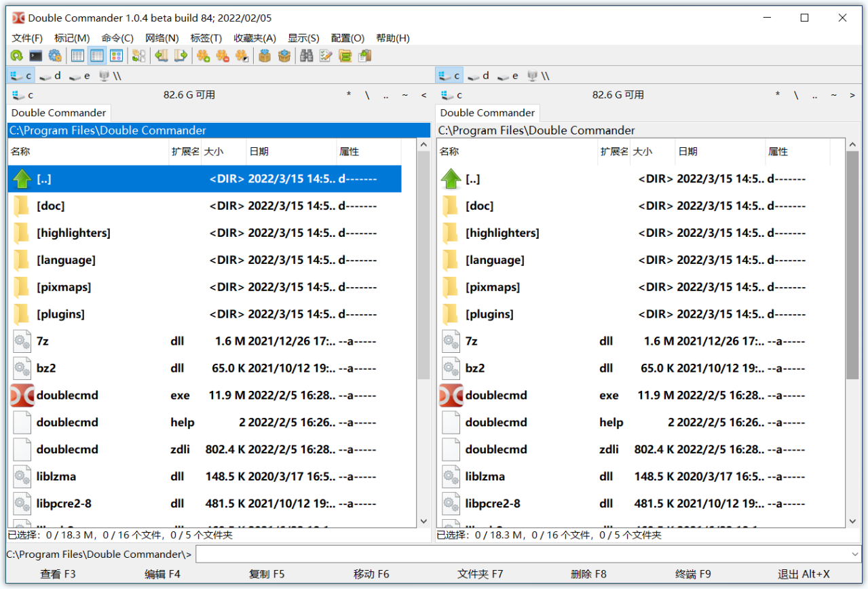The width and height of the screenshot is (868, 589).
Task: Click the binoculars search icon
Action: coord(306,56)
